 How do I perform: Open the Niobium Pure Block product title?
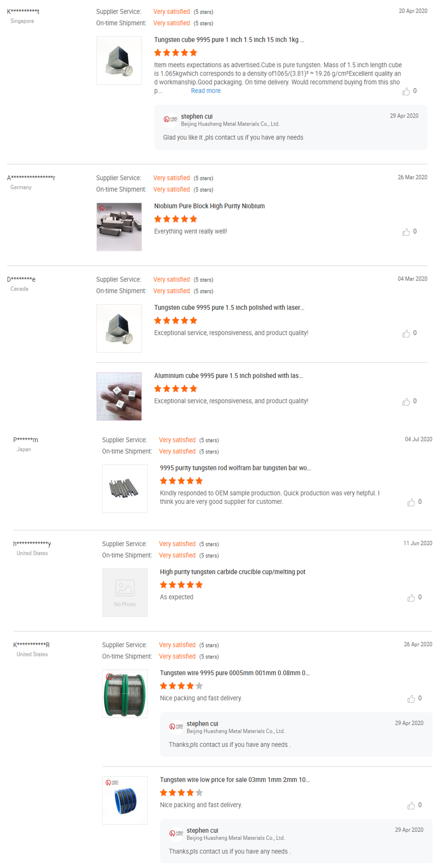[x=209, y=206]
